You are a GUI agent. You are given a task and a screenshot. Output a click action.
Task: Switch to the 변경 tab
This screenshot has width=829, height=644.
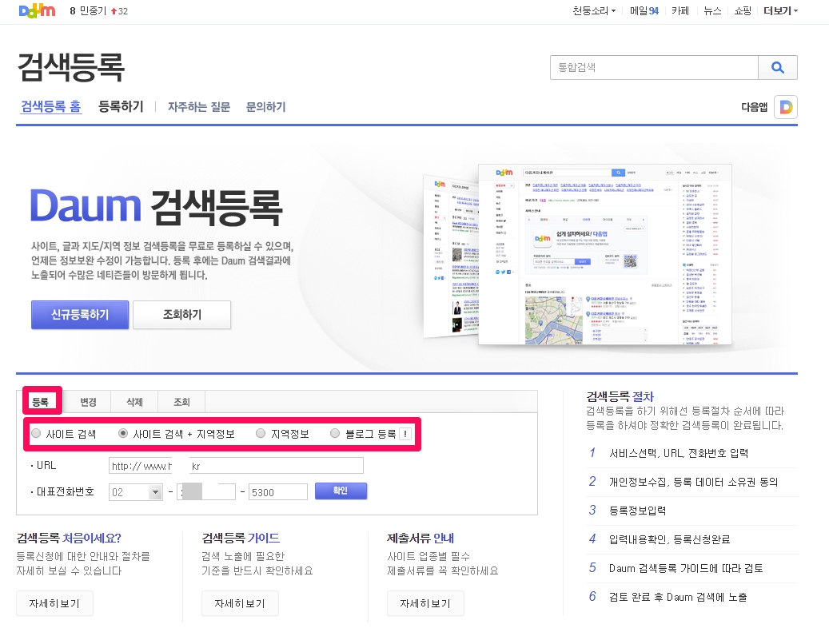88,402
